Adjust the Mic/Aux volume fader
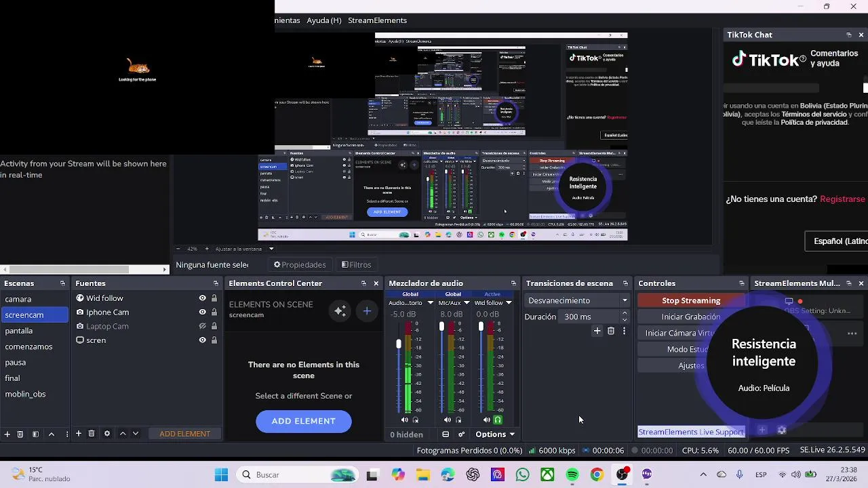Viewport: 868px width, 488px height. pos(441,327)
